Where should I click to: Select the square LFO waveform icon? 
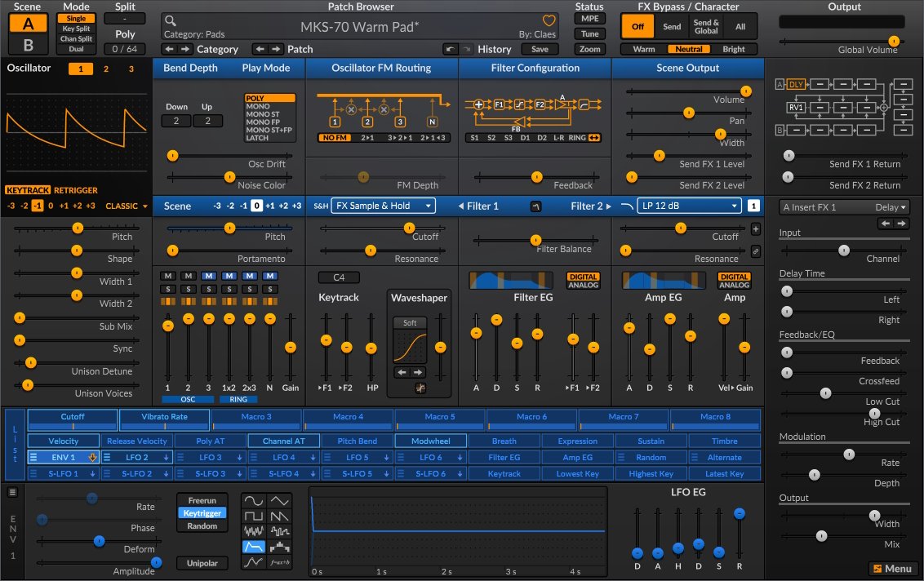(x=254, y=516)
